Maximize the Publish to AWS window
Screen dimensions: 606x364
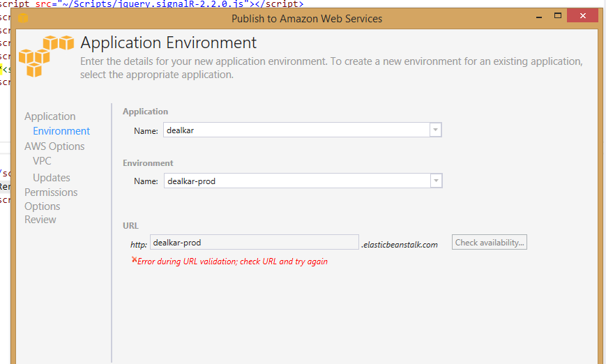click(x=558, y=16)
